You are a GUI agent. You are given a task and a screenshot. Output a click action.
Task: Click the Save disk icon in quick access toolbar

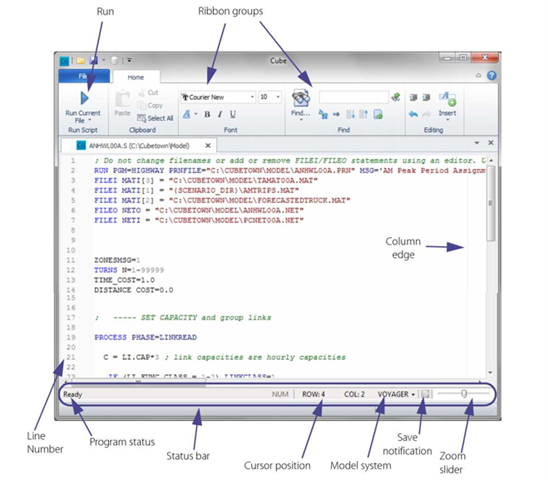pyautogui.click(x=93, y=60)
